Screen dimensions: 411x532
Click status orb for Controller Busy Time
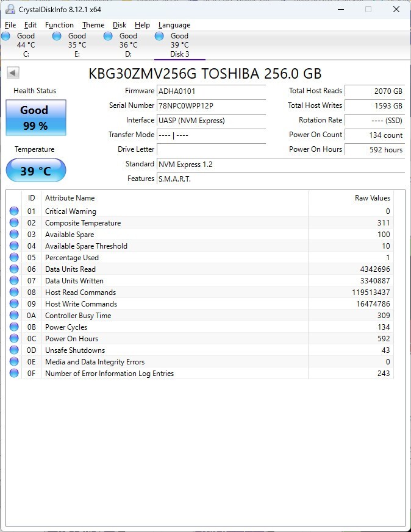[x=14, y=315]
